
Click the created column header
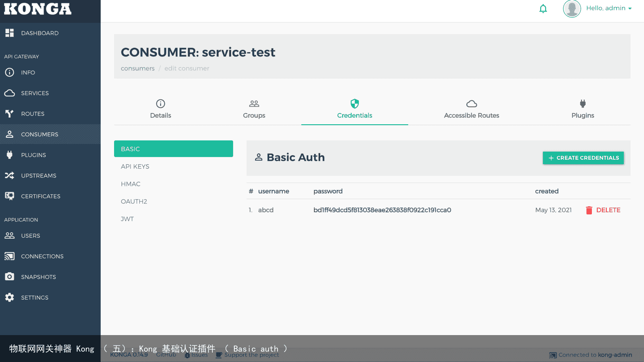click(547, 191)
